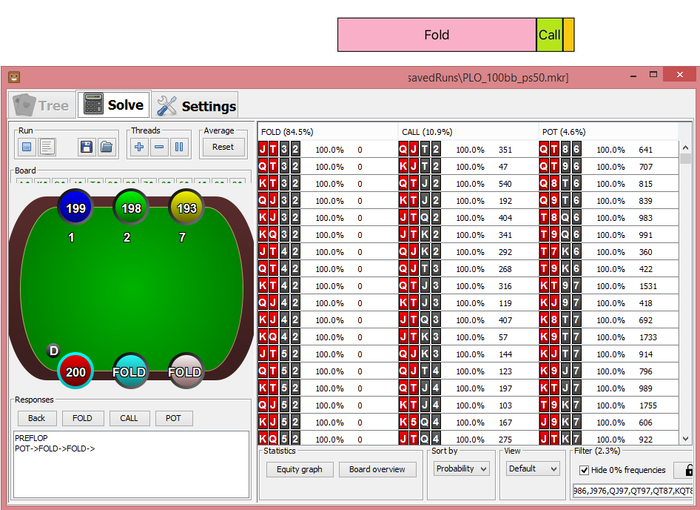Open the View Default dropdown

pyautogui.click(x=532, y=468)
